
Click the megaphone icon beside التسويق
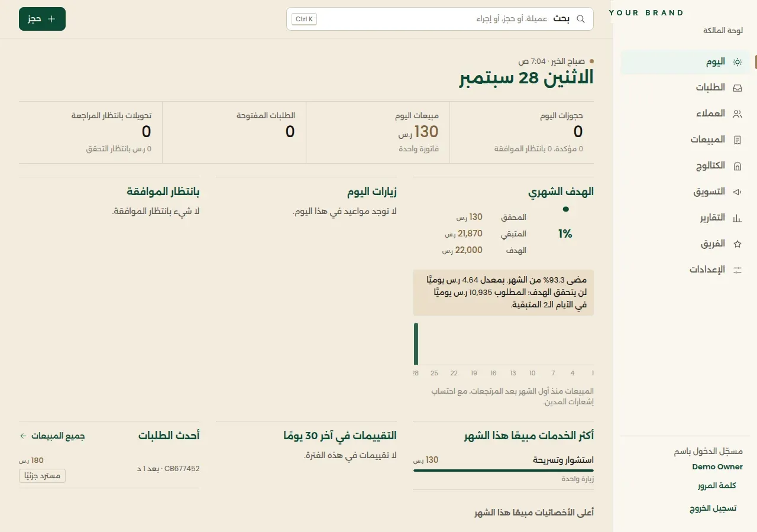pyautogui.click(x=737, y=192)
